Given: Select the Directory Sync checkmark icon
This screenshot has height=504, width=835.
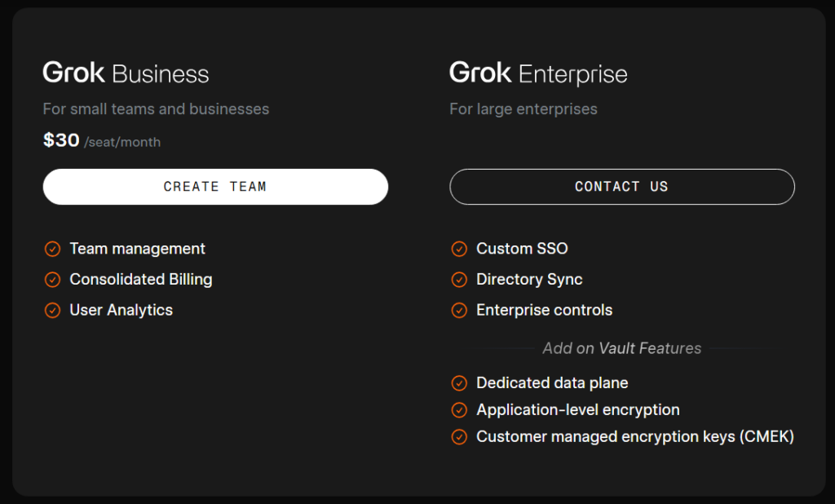Looking at the screenshot, I should pos(459,279).
